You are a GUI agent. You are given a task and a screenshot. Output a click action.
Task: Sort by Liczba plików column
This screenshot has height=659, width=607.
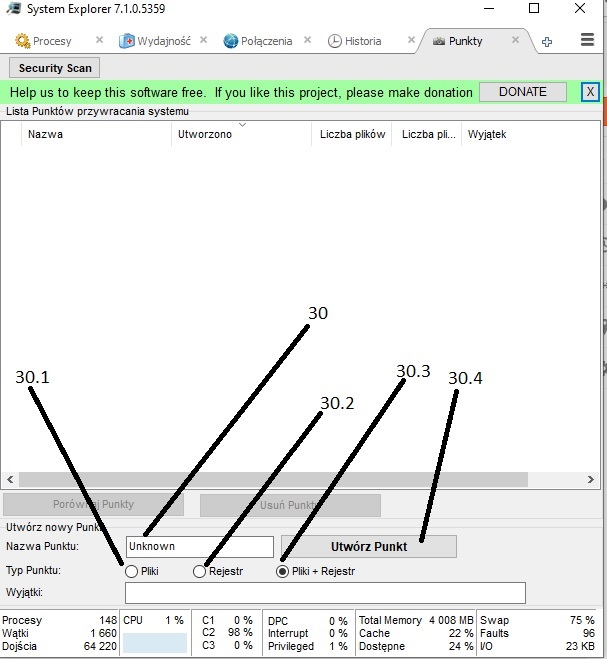(352, 134)
